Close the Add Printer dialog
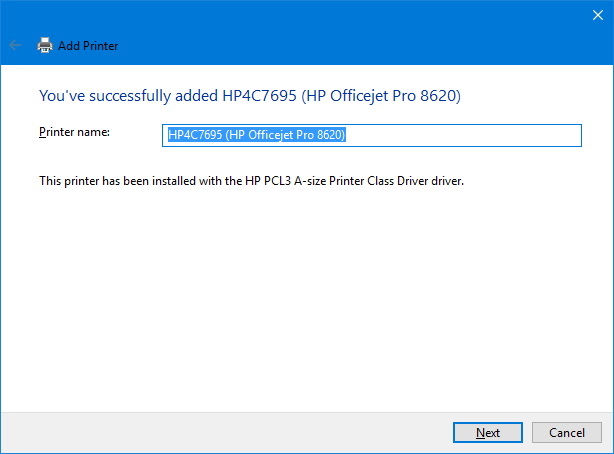Image resolution: width=614 pixels, height=454 pixels. pos(598,15)
